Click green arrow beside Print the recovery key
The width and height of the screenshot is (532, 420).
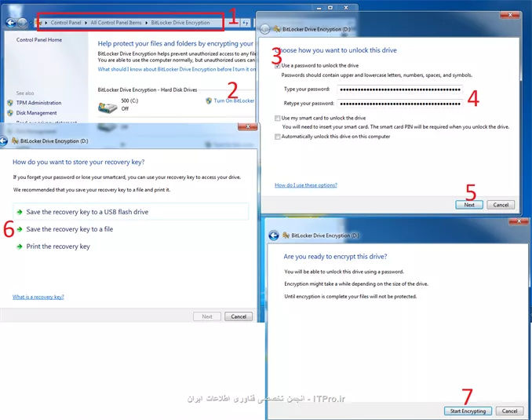pos(20,247)
